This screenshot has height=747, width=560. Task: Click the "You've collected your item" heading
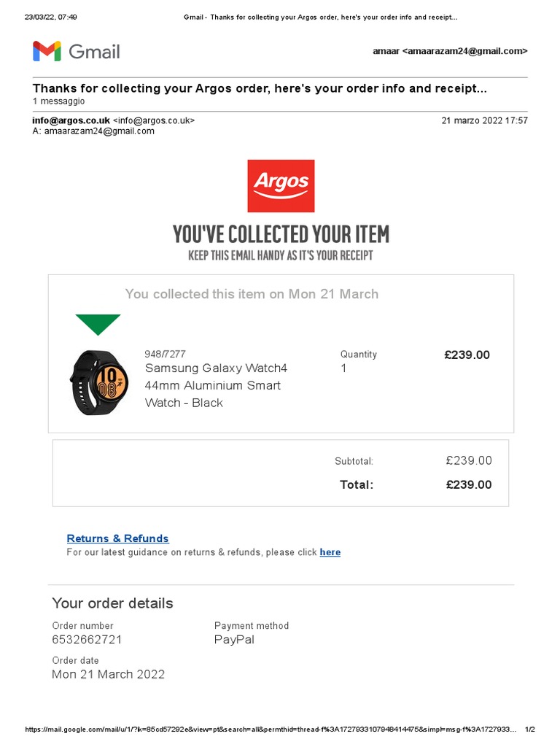pos(281,234)
